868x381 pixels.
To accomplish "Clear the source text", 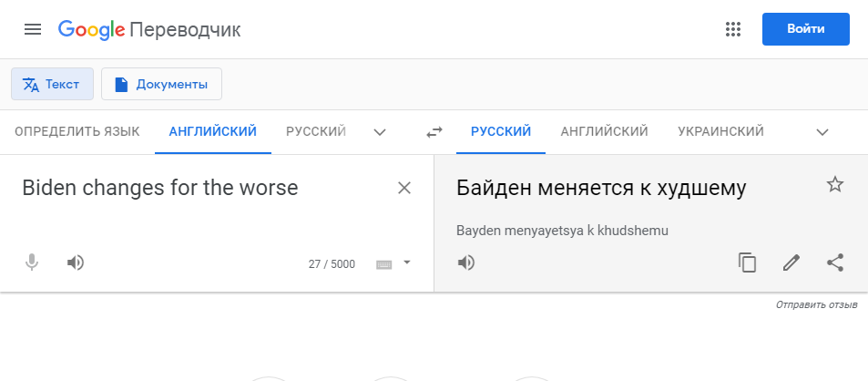I will pos(404,189).
